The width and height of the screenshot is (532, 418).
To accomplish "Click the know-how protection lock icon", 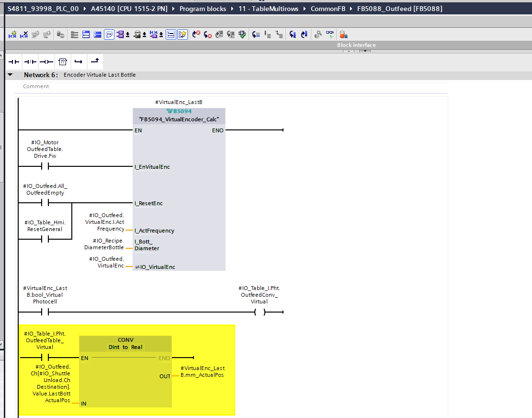I will coord(343,35).
